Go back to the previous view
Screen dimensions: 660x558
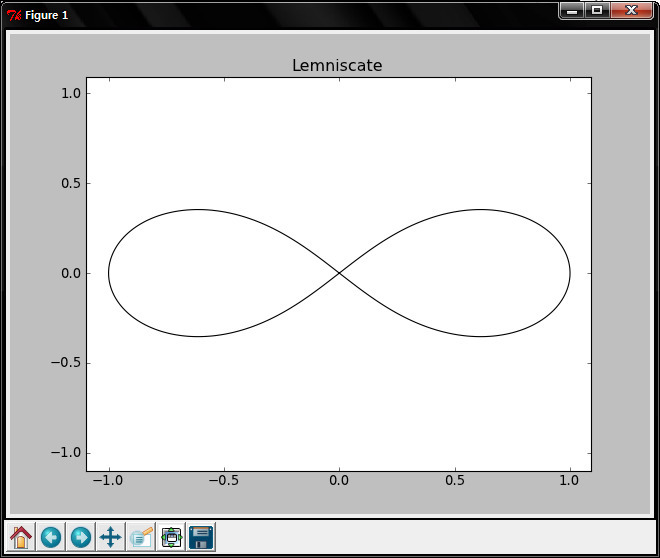click(x=51, y=537)
